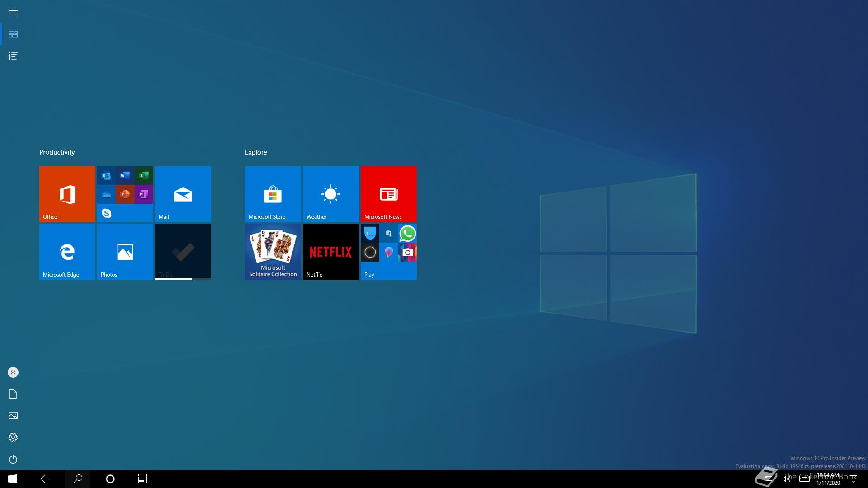The height and width of the screenshot is (488, 868).
Task: Open the middle-top app tile in Play folder
Action: click(389, 234)
